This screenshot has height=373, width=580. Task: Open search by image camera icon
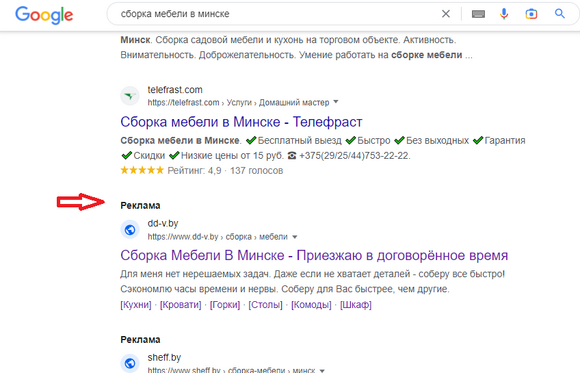(531, 14)
